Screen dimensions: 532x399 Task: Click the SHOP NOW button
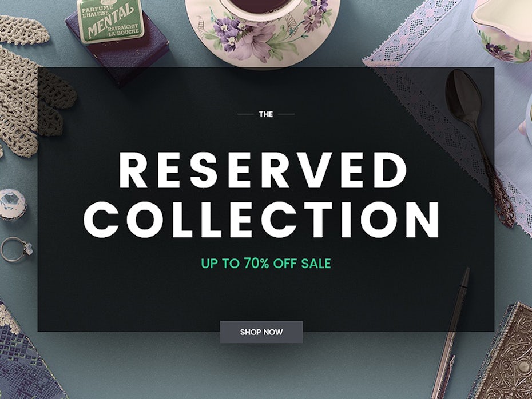261,332
